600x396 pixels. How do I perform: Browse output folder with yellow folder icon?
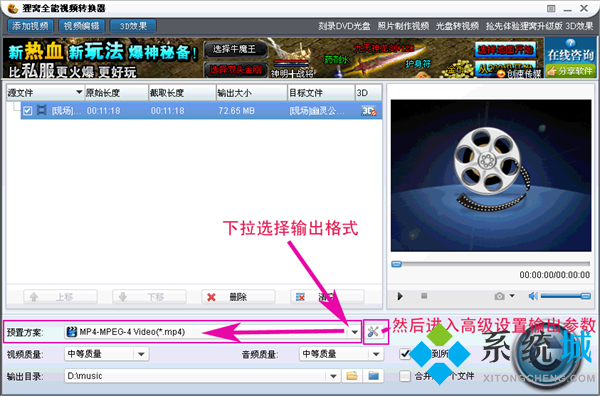point(352,376)
